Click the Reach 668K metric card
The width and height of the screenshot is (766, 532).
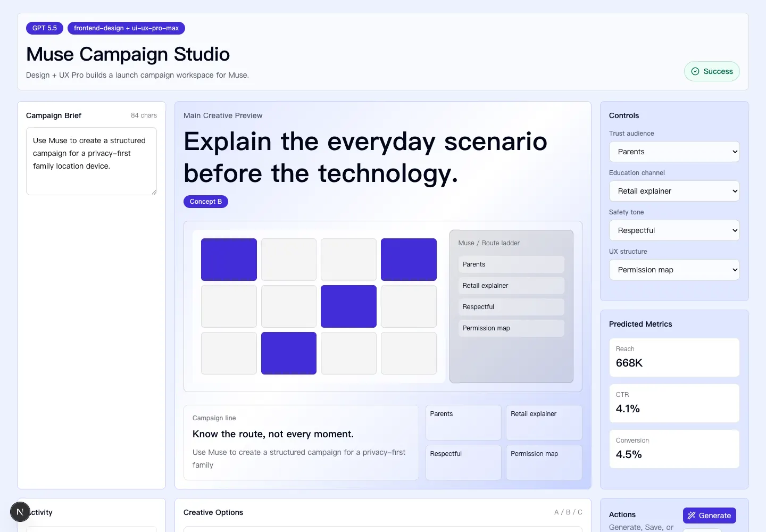(x=675, y=358)
